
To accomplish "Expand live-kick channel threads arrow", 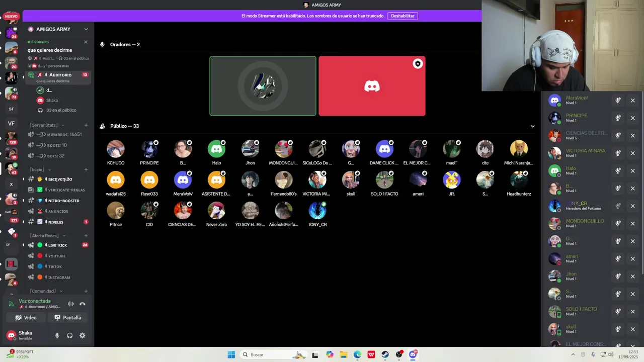I will coord(23,245).
